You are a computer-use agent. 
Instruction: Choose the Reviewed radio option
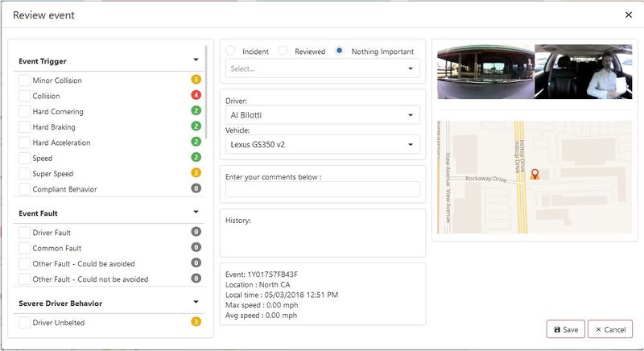pos(283,51)
